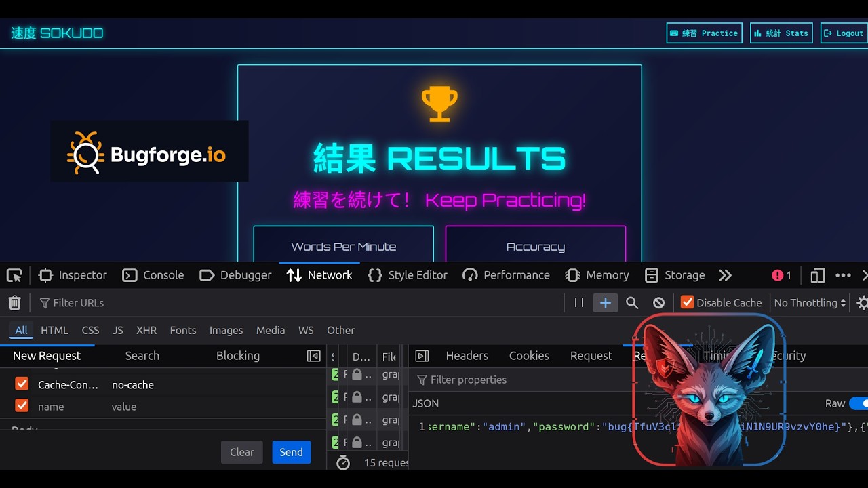Open network search magnifier icon
Image resolution: width=868 pixels, height=488 pixels.
click(x=632, y=303)
